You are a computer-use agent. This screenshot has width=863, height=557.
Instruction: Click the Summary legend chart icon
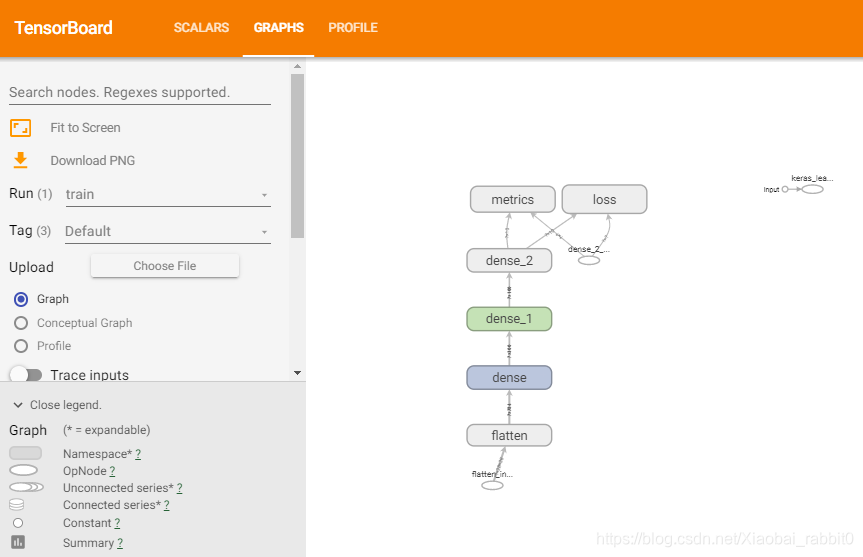[x=18, y=542]
